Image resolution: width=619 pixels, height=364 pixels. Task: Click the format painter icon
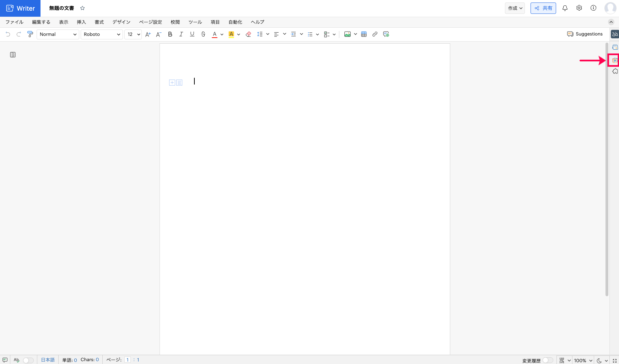pyautogui.click(x=30, y=34)
